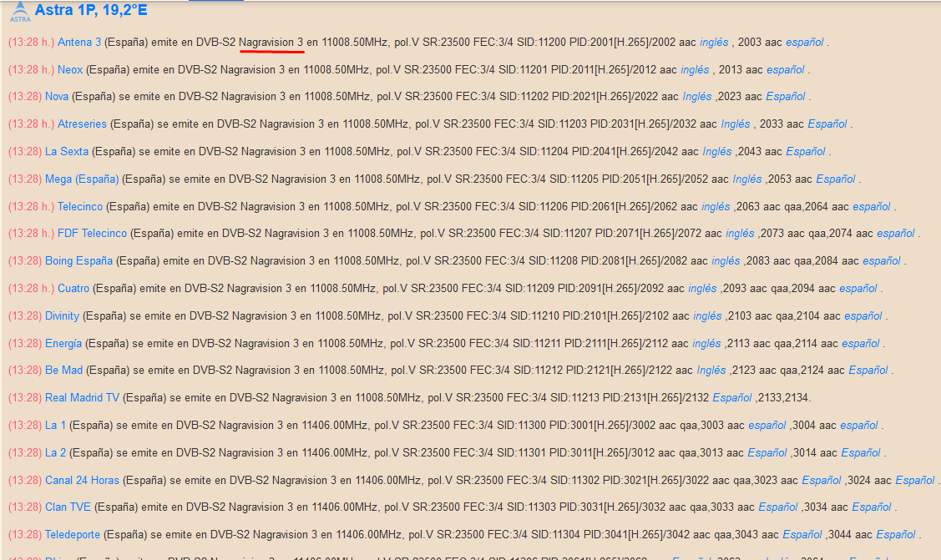Click the (13:28 h.) timestamp before Antena 3
The height and width of the screenshot is (560, 941).
coord(31,42)
